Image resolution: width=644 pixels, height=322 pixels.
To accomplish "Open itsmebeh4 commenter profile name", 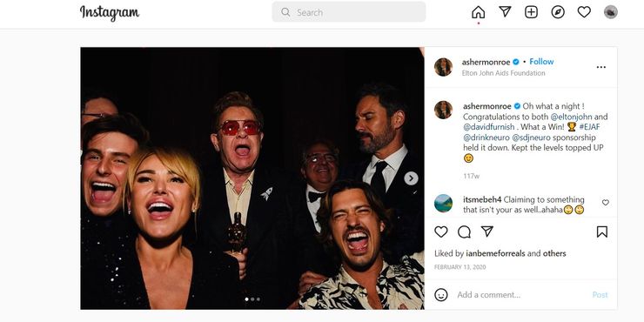I will point(483,199).
